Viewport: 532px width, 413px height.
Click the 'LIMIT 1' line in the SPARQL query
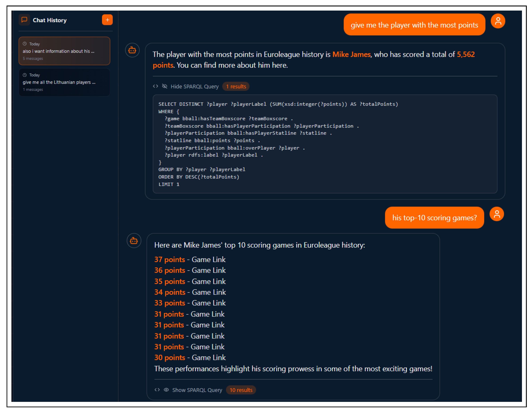pyautogui.click(x=169, y=184)
